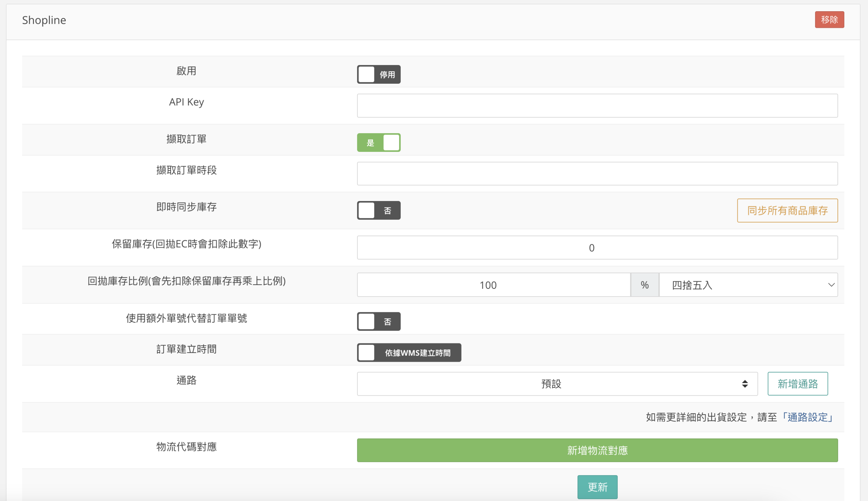Click the 訂單建立時間 label
Viewport: 868px width, 501px height.
coord(186,349)
